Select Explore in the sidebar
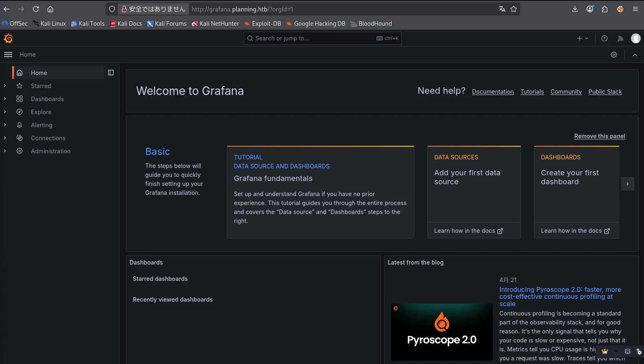The width and height of the screenshot is (644, 364). [41, 112]
